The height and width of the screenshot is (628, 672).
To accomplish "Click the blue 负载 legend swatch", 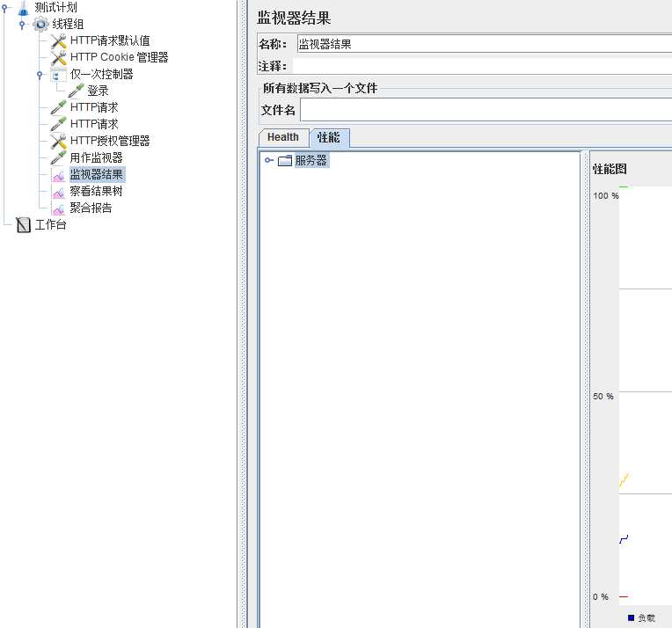I will (x=631, y=617).
